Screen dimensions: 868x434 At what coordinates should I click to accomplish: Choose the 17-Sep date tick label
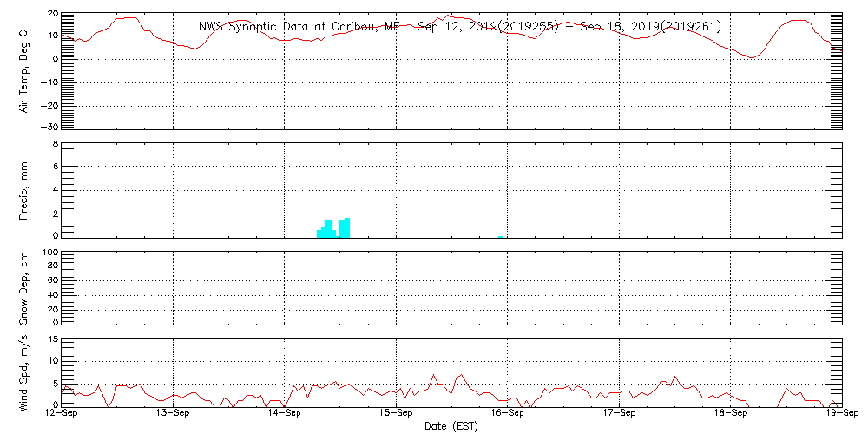(x=619, y=415)
